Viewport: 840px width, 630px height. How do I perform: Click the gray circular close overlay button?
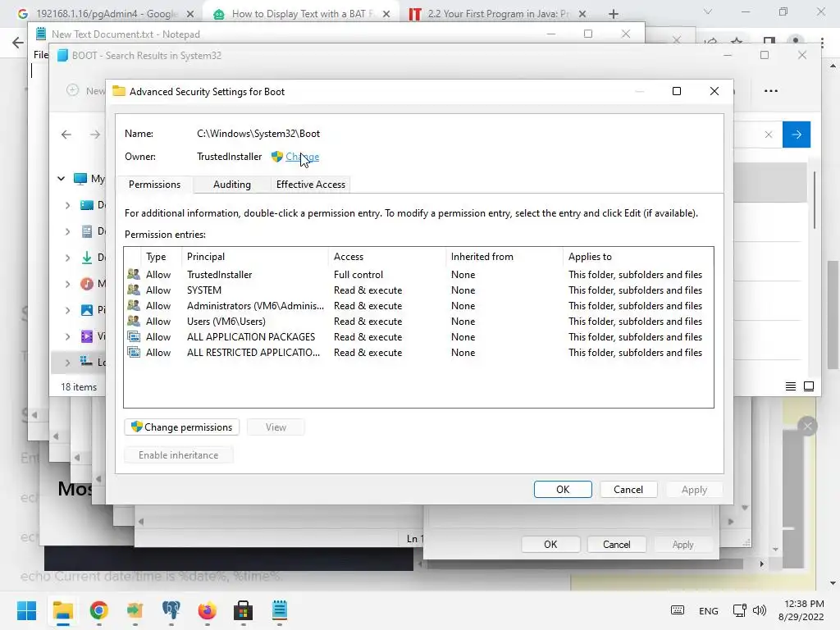pos(807,427)
